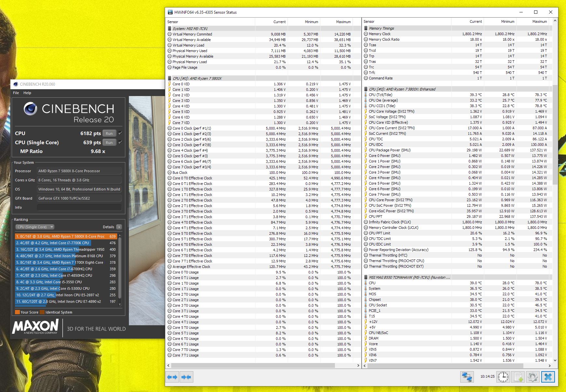Click the thermometer icon beside CPU (Tctl/Tdie)
566x392 pixels.
click(x=366, y=95)
